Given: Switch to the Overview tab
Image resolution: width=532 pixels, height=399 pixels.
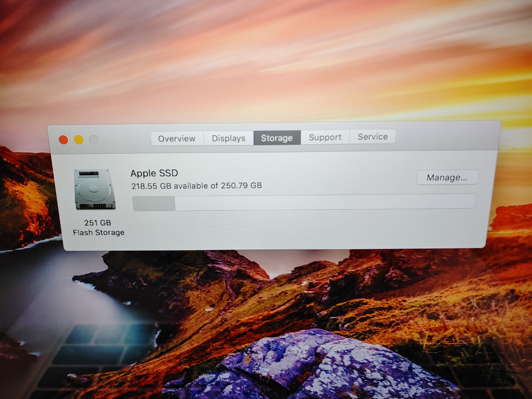Looking at the screenshot, I should (x=177, y=139).
